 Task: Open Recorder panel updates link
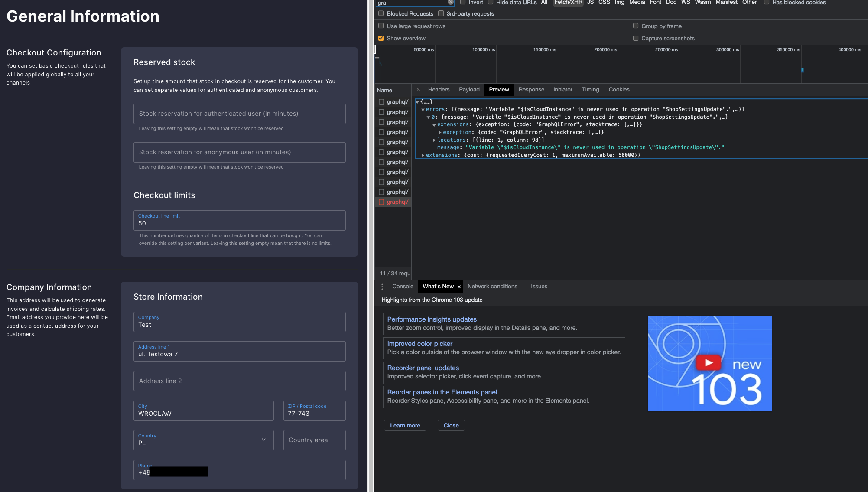tap(423, 368)
